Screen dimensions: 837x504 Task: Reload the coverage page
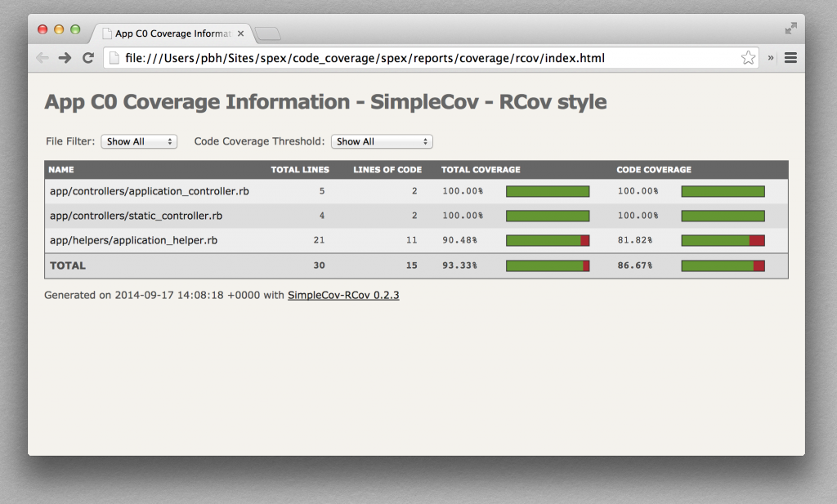[x=88, y=58]
